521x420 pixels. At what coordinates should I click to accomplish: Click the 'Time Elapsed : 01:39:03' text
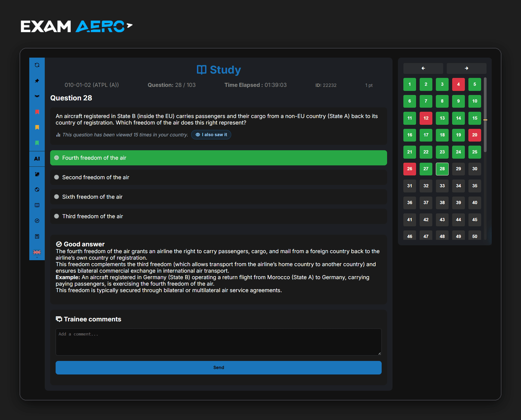256,85
